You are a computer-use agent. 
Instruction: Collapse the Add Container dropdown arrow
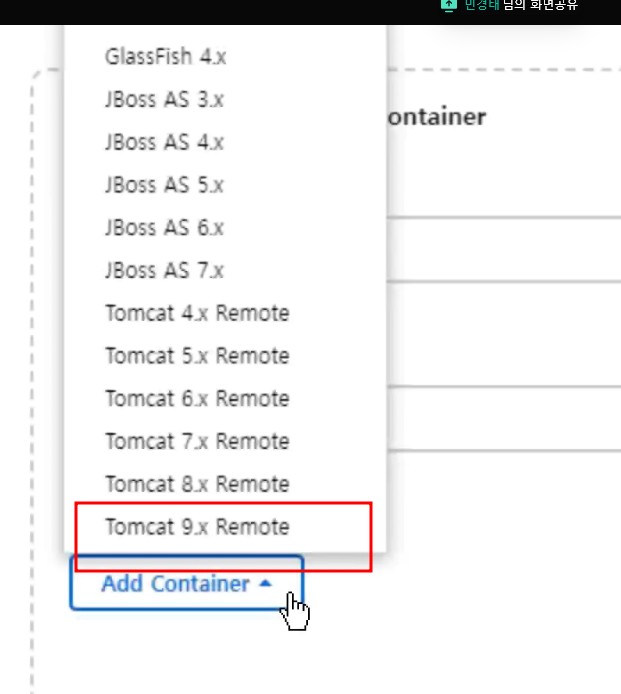coord(265,583)
